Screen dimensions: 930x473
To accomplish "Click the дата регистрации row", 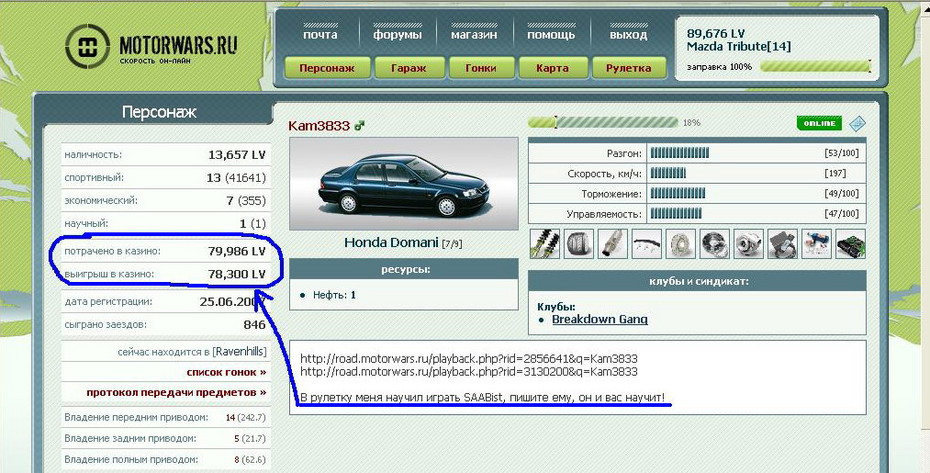I will 165,301.
